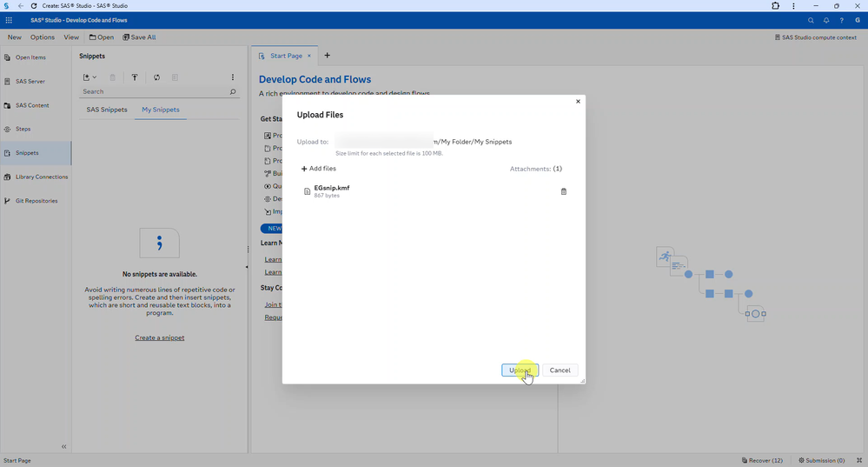Image resolution: width=868 pixels, height=467 pixels.
Task: Refresh the snippets list
Action: pos(156,77)
